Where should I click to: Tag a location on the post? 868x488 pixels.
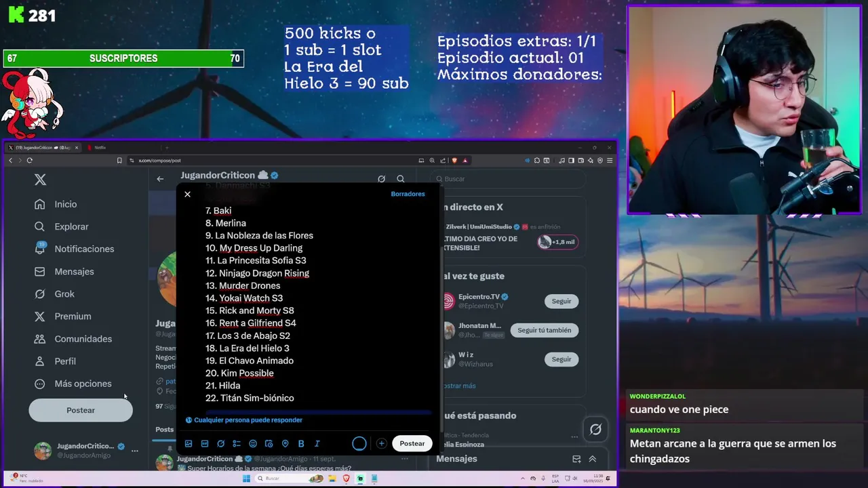point(285,444)
